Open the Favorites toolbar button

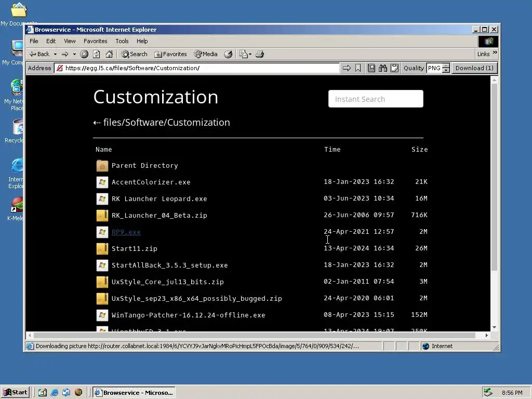pos(170,54)
